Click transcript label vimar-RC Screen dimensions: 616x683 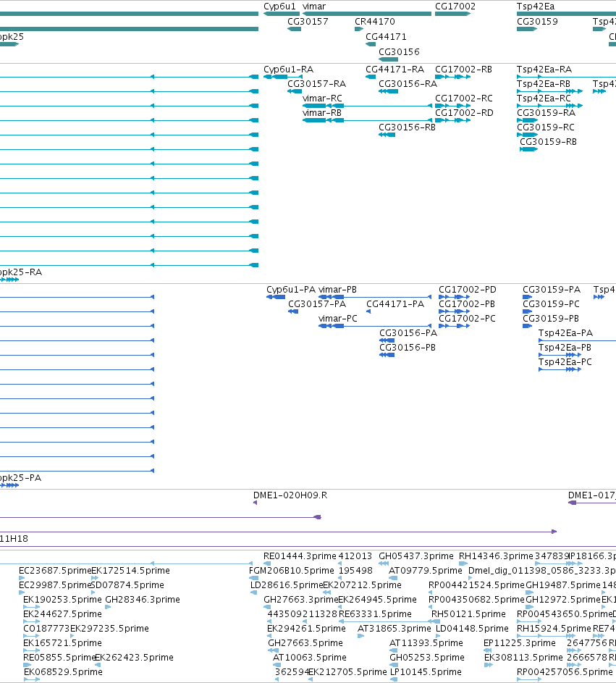point(322,99)
